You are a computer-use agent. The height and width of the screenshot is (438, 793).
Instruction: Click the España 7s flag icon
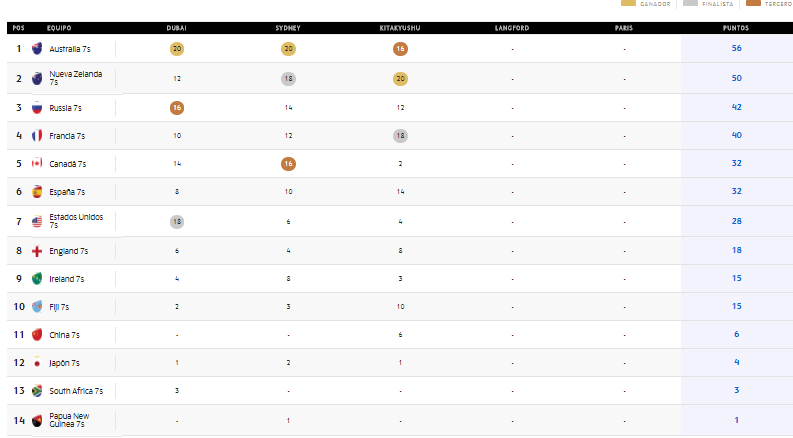pos(37,192)
